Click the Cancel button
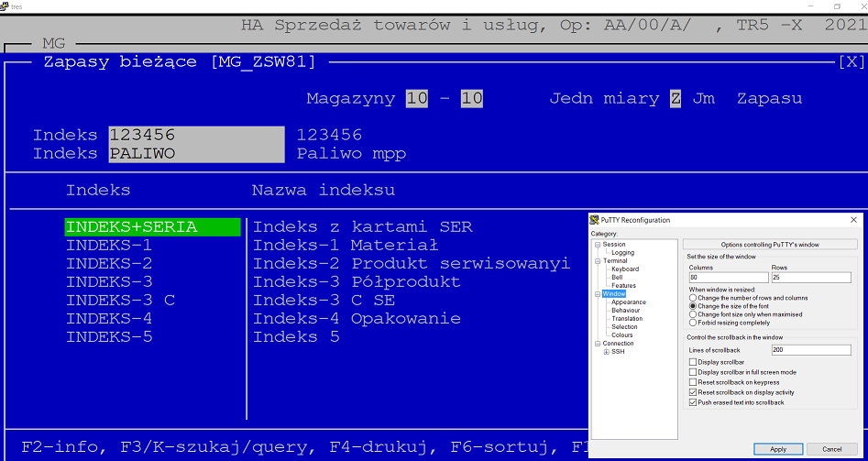This screenshot has height=461, width=868. pos(832,449)
